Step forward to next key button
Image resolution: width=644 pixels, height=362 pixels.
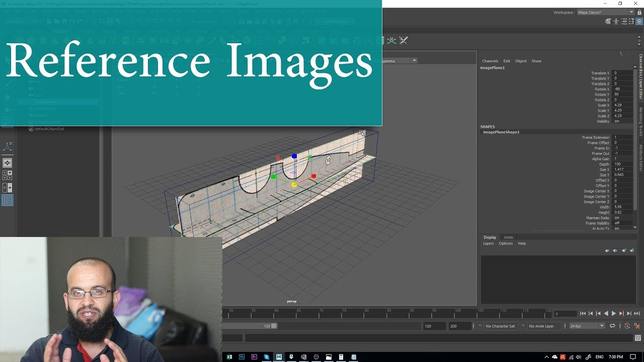[621, 313]
